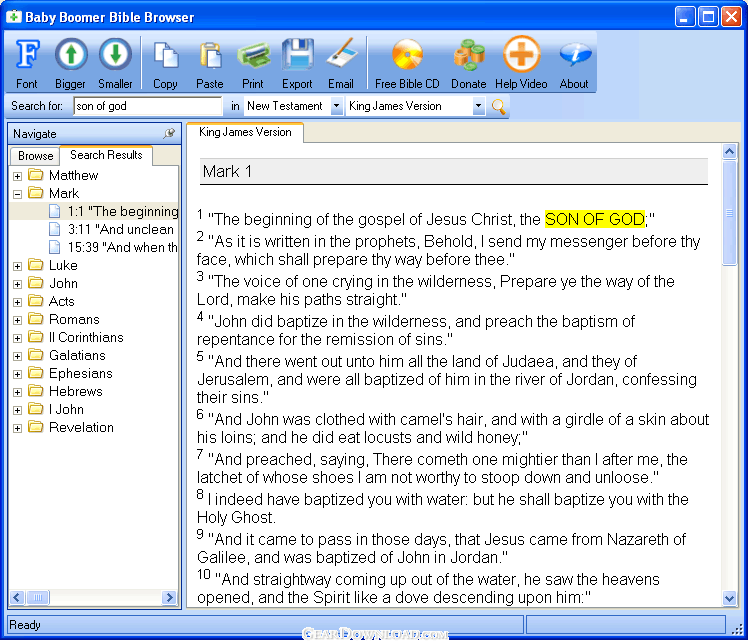Switch to the Search Results tab
The image size is (750, 642).
pos(106,155)
